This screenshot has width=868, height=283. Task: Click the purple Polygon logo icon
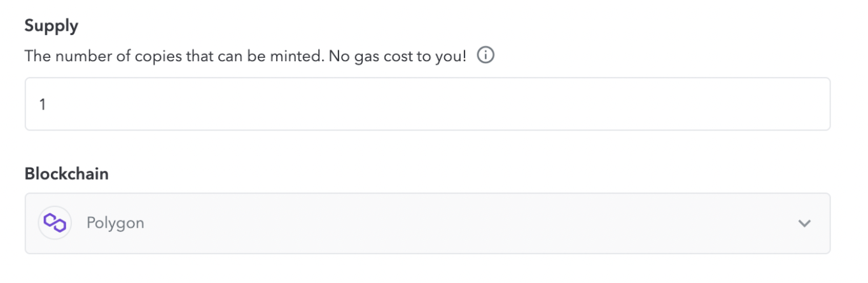[x=55, y=222]
